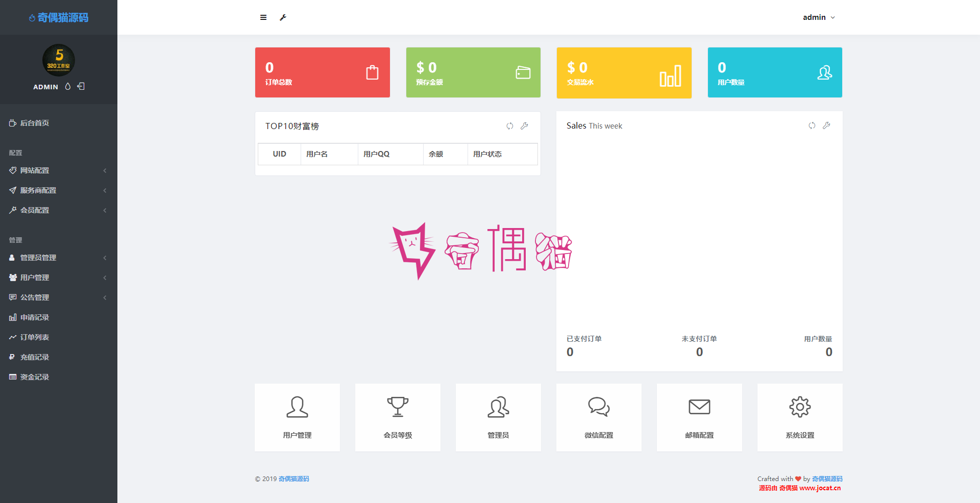This screenshot has height=503, width=980.
Task: Click the wrench icon in top bar
Action: tap(283, 17)
